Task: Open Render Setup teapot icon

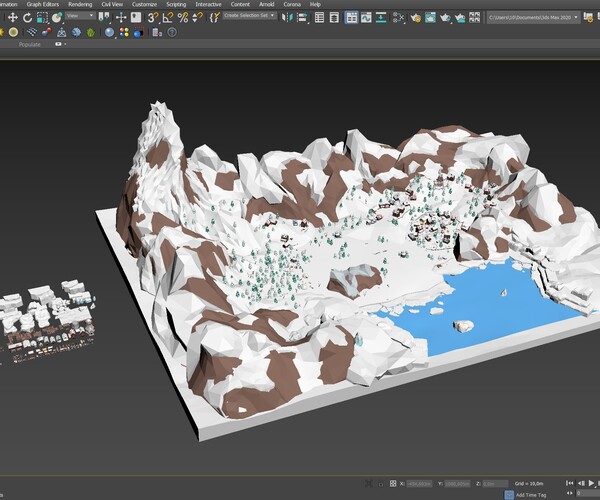Action: [416, 18]
